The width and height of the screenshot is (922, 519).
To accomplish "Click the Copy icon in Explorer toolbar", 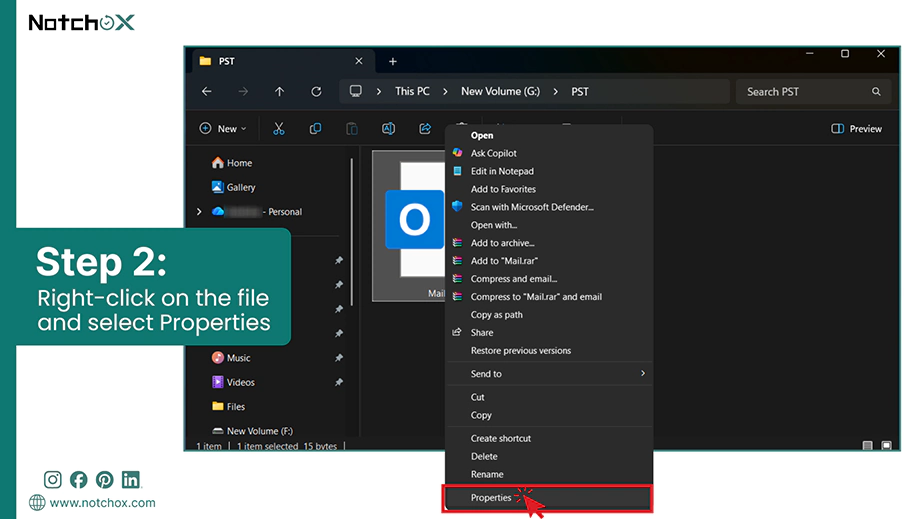I will [315, 129].
